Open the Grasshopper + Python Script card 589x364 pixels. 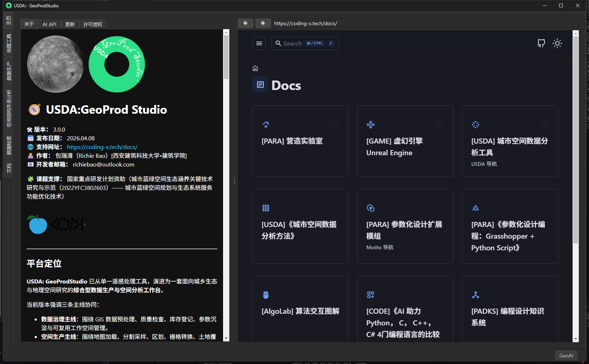click(510, 226)
